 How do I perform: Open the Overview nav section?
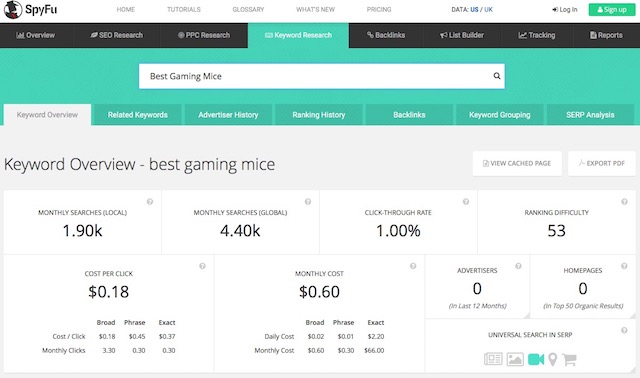tap(36, 36)
